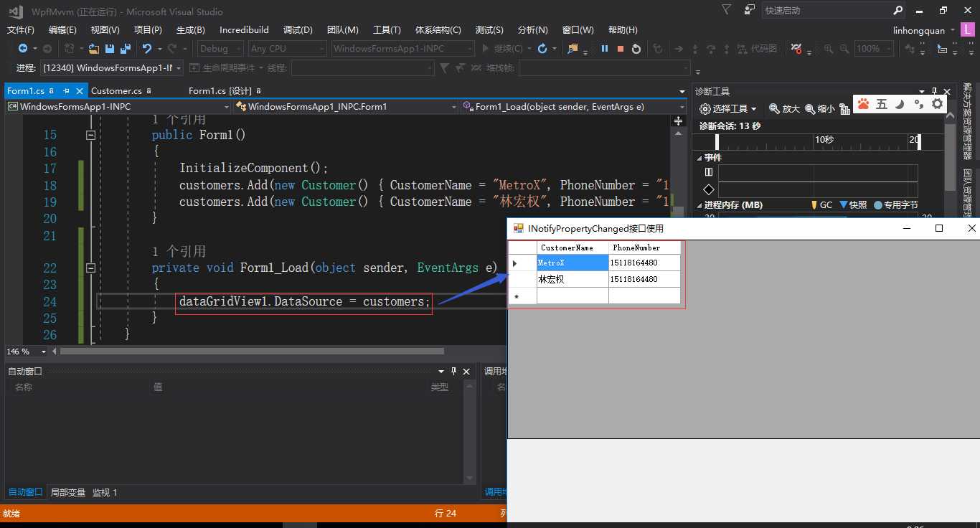The width and height of the screenshot is (980, 528).
Task: Click the linhongquan account avatar
Action: (x=969, y=30)
